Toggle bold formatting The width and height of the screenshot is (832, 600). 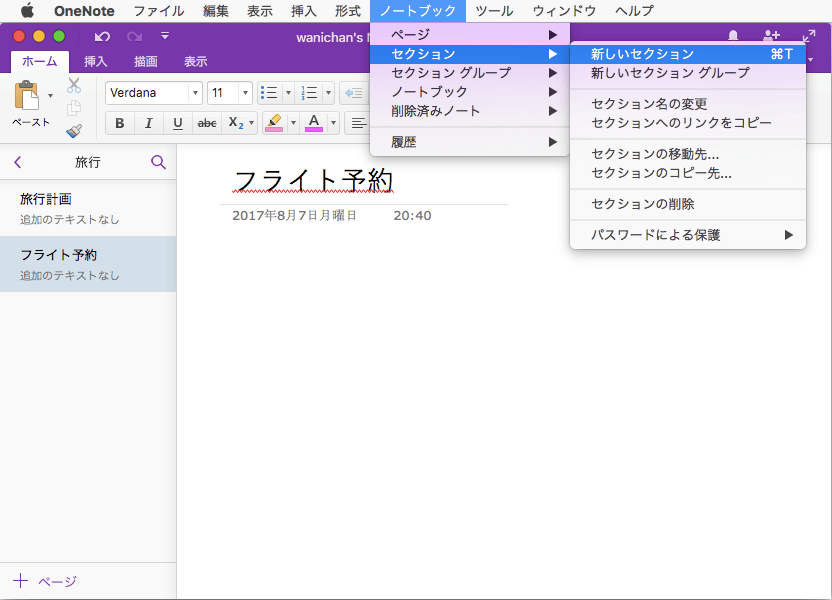(120, 123)
